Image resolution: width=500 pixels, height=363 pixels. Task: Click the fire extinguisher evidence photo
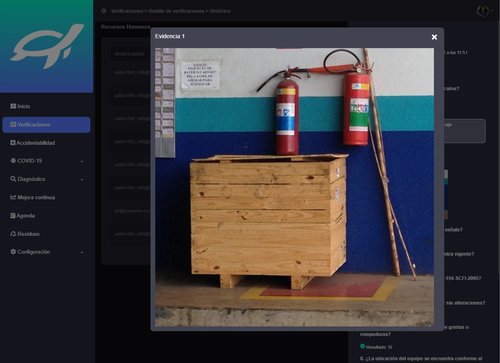pos(294,187)
